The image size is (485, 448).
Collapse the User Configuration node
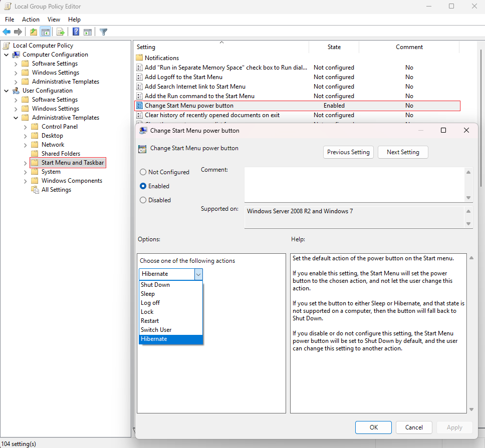pyautogui.click(x=6, y=91)
